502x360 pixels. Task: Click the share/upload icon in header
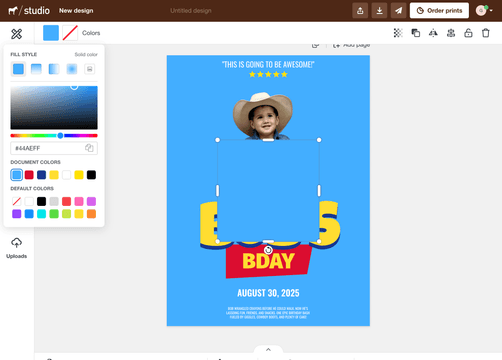[x=360, y=11]
